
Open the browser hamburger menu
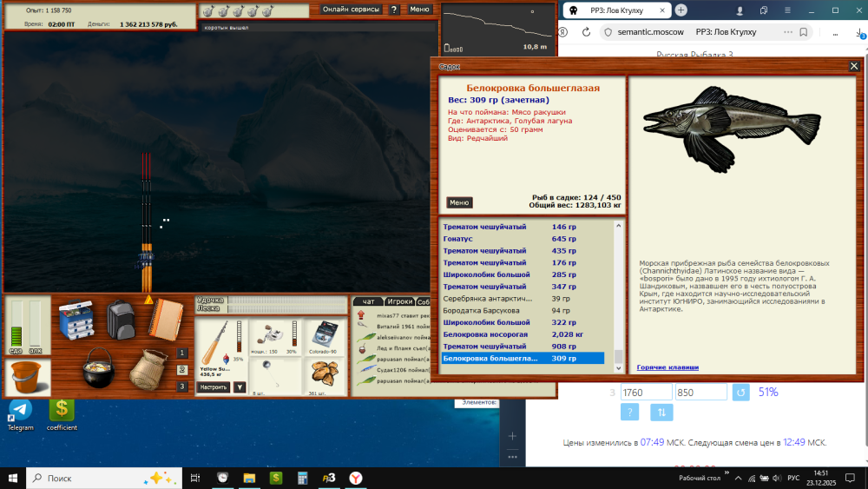(787, 10)
